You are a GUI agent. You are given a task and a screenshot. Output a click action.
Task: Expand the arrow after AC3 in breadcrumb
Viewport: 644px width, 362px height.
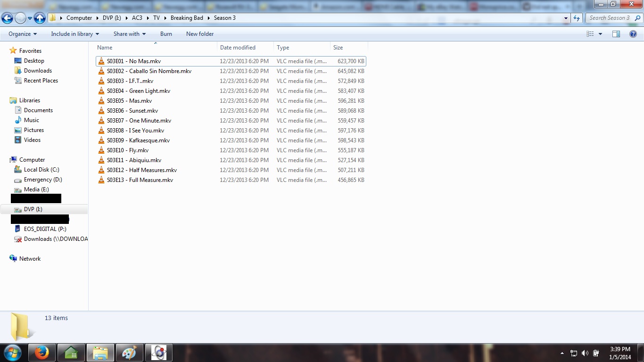tap(149, 18)
